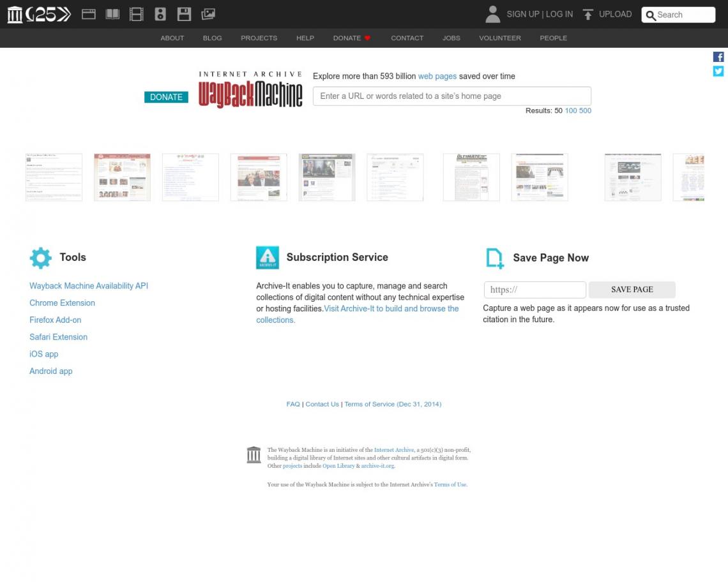Open the texts book icon
728x582 pixels.
coord(112,15)
